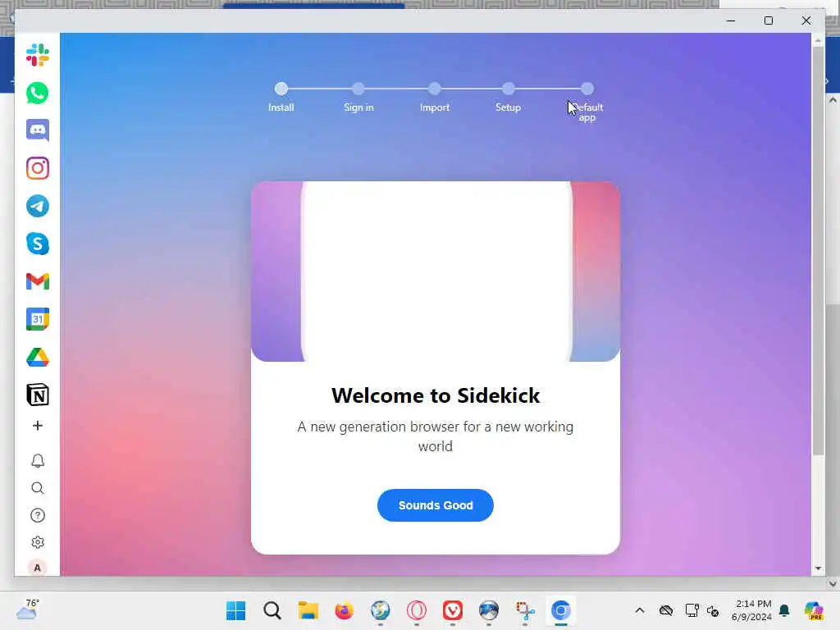Select the Default app step marker
Screen dimensions: 840x630
coord(587,89)
